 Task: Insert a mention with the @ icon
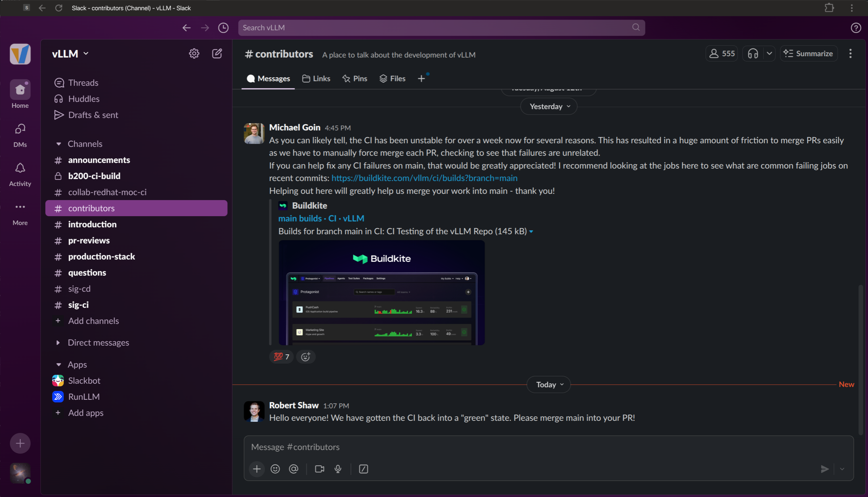click(293, 469)
